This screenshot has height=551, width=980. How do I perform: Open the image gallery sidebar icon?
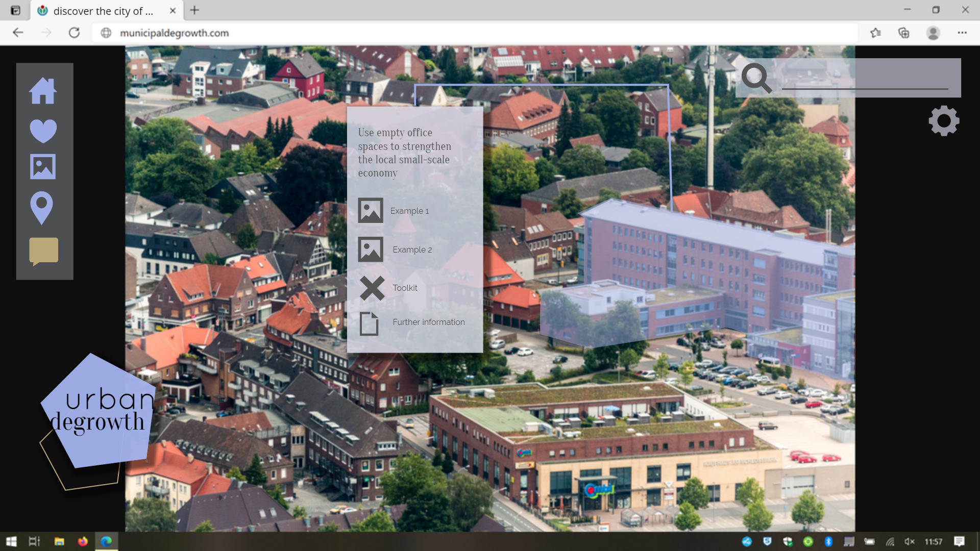43,167
